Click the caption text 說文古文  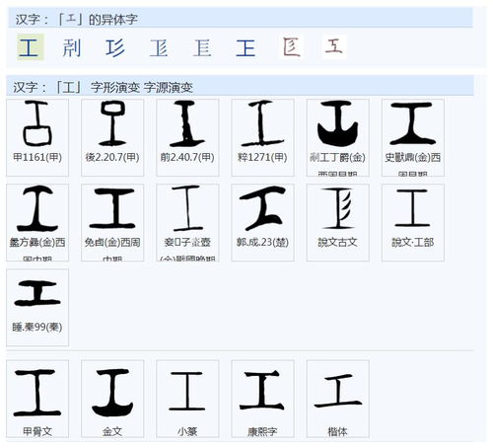click(x=337, y=243)
